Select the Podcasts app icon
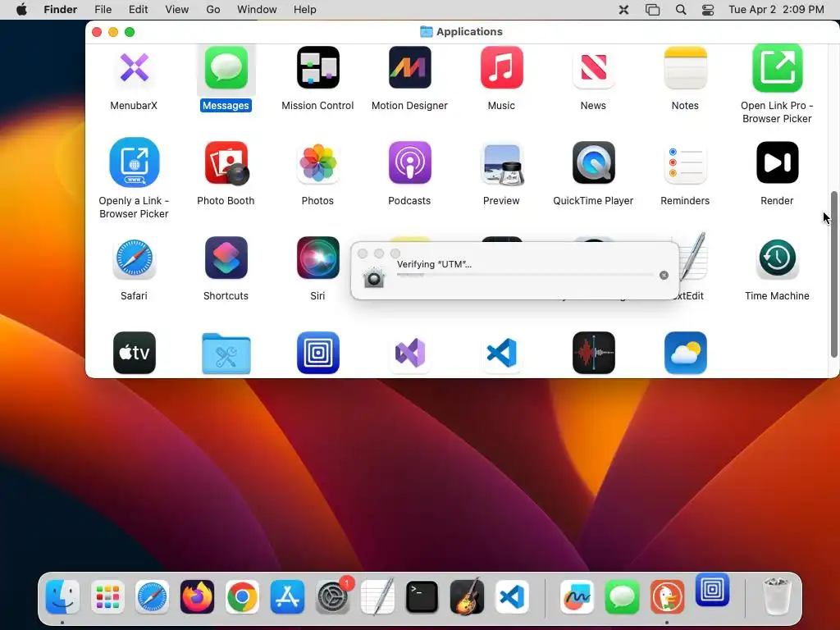 410,162
